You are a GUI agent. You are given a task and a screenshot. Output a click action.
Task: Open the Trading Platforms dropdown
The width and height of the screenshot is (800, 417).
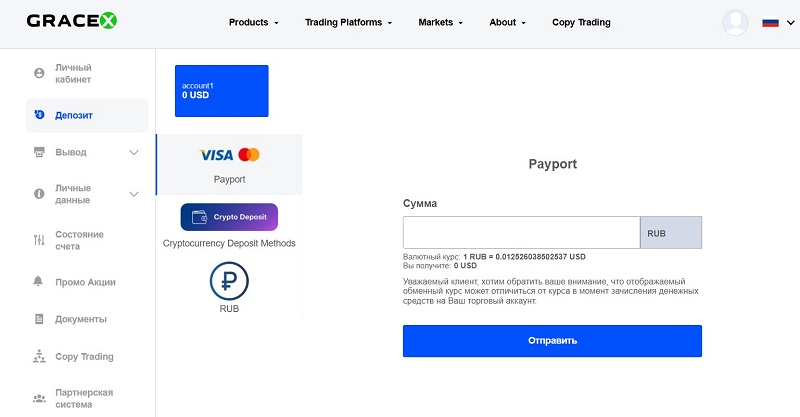click(349, 22)
